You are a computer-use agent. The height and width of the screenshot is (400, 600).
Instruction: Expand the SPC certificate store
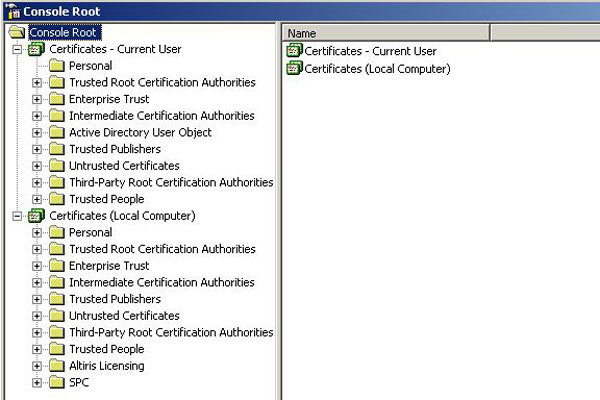coord(37,382)
